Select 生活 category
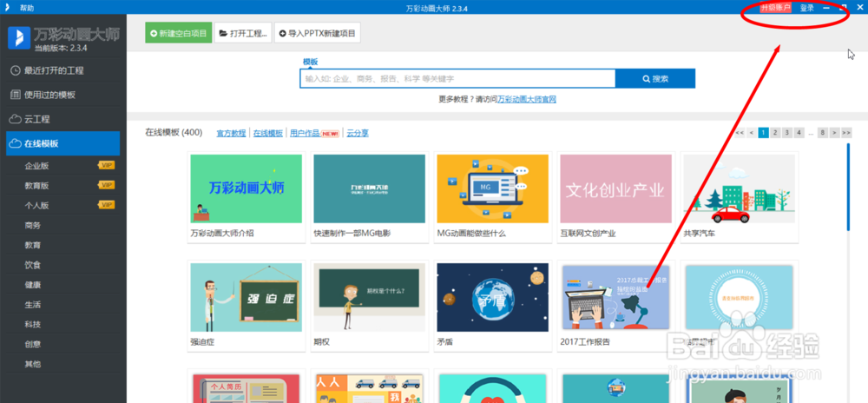 pyautogui.click(x=33, y=305)
